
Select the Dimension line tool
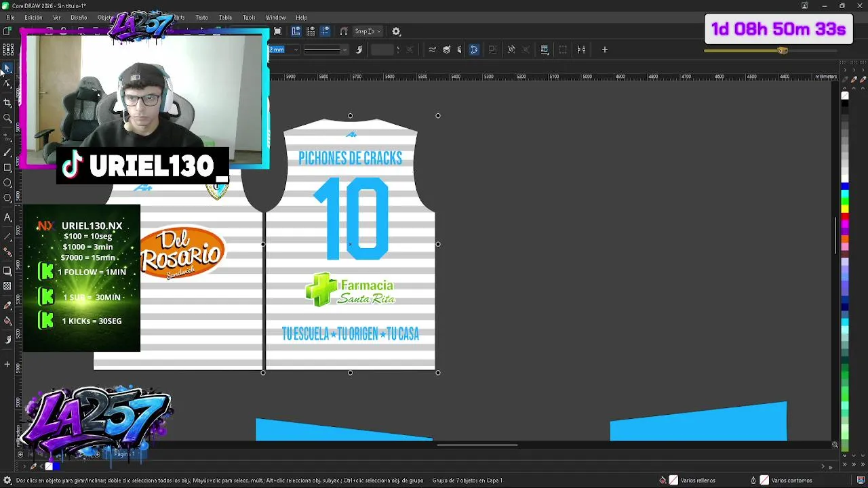7,237
